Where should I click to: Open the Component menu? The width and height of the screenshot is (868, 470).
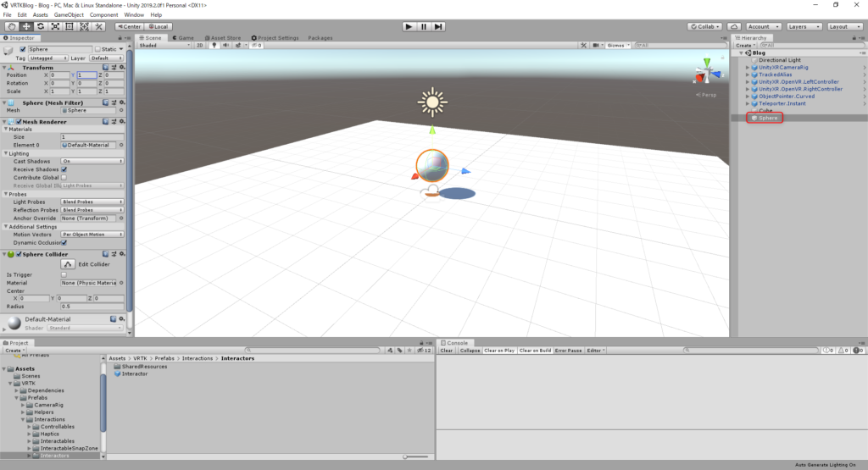coord(103,15)
